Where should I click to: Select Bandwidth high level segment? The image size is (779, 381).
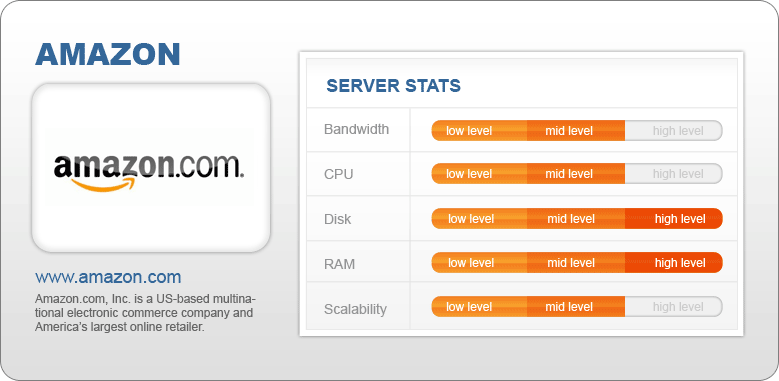point(674,131)
